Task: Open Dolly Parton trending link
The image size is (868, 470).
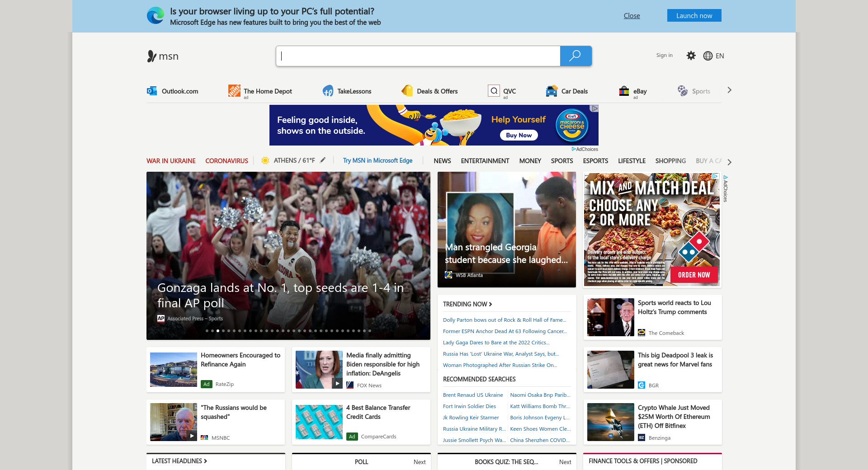Action: coord(505,320)
